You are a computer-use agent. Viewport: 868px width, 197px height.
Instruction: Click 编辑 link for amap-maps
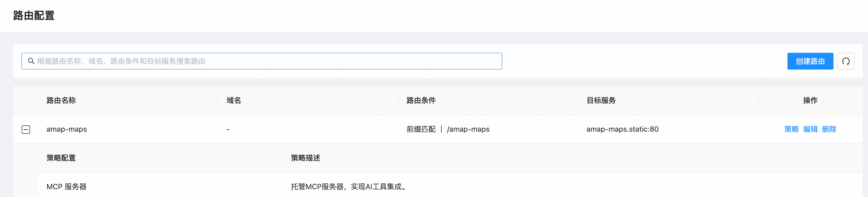(810, 129)
